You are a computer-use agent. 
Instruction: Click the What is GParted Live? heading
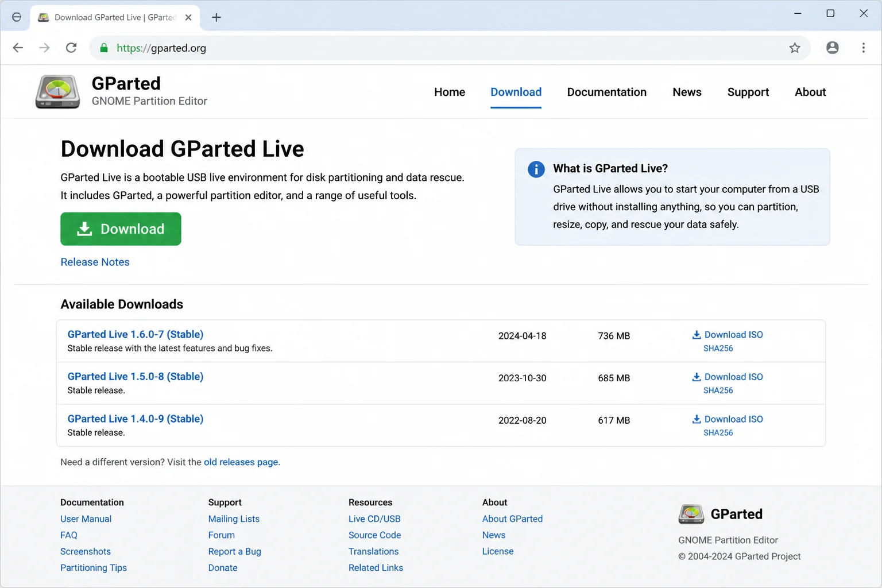(610, 168)
